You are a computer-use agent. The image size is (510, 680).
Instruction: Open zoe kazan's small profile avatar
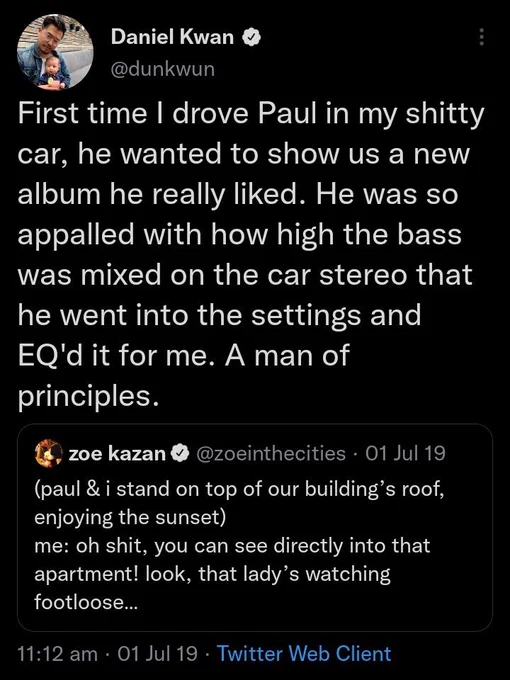click(48, 453)
